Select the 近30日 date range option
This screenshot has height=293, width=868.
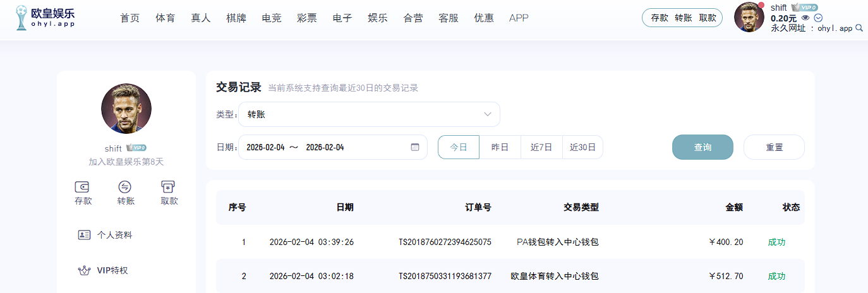pos(582,147)
